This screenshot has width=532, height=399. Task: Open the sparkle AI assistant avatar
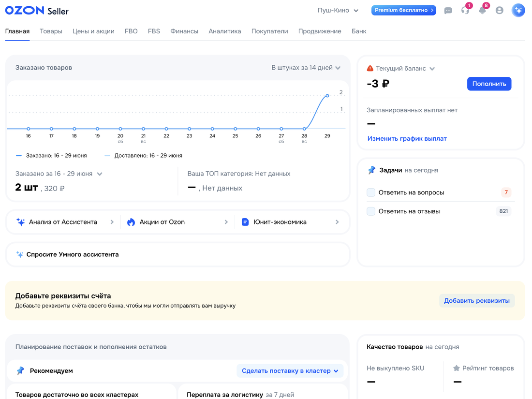pyautogui.click(x=518, y=10)
